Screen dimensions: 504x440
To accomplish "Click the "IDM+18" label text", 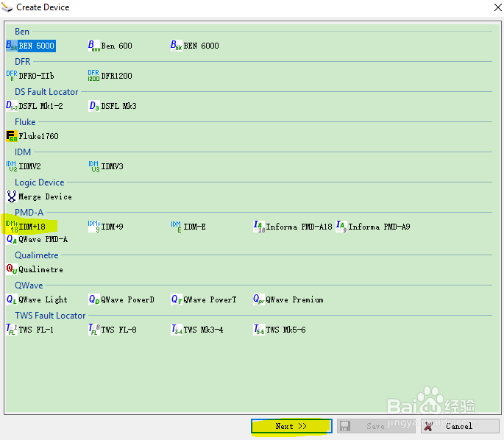I will point(32,227).
